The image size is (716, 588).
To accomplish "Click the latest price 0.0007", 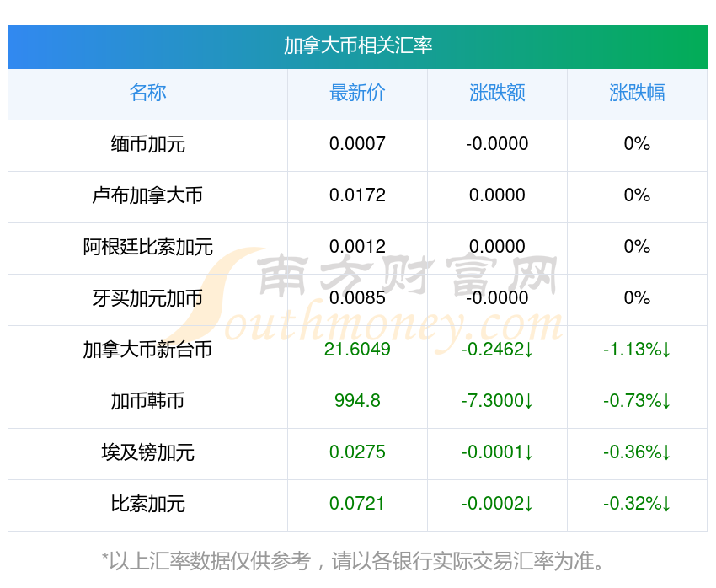I will coord(357,144).
